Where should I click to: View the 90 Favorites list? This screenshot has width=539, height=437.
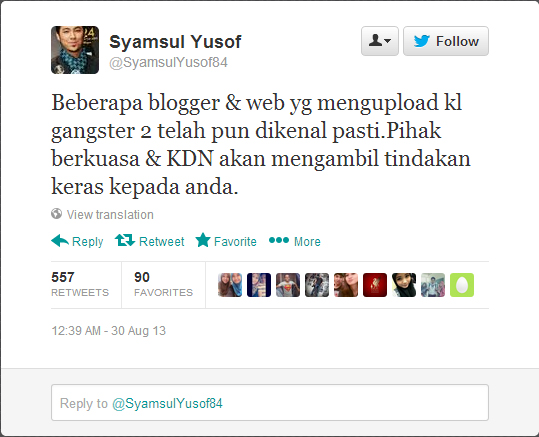tap(163, 285)
